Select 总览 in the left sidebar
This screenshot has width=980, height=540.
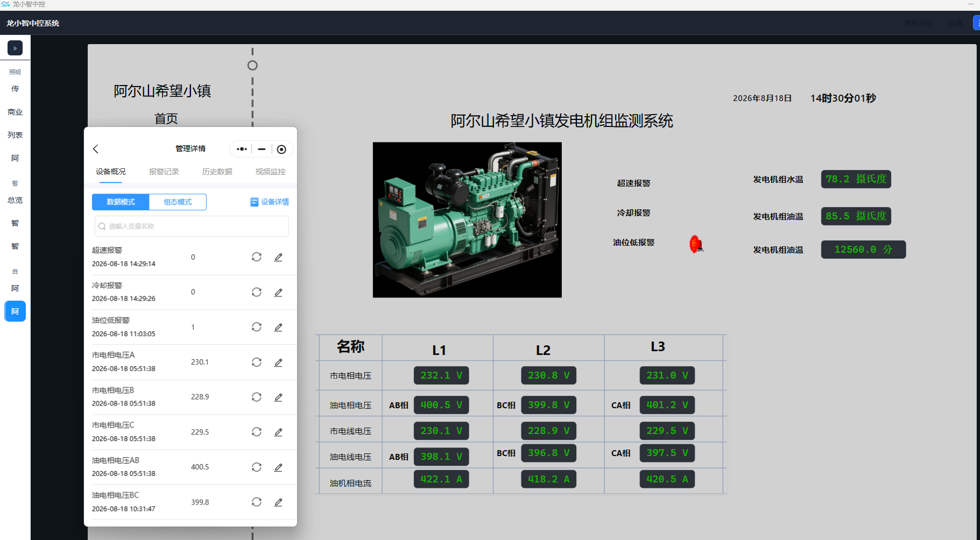[x=15, y=200]
